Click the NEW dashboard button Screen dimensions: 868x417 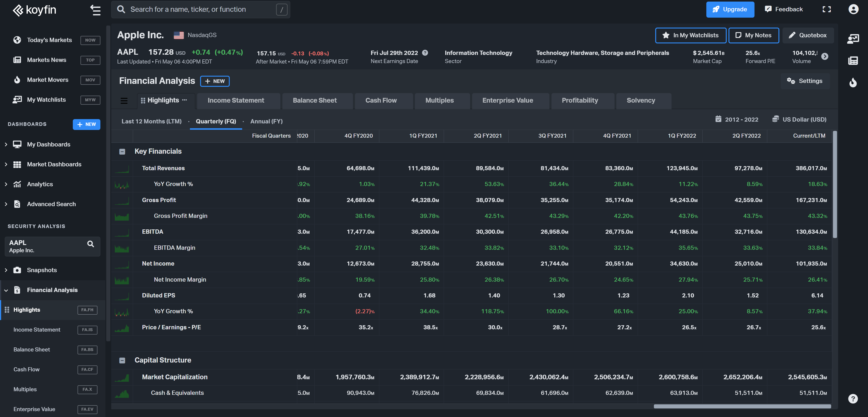click(86, 124)
